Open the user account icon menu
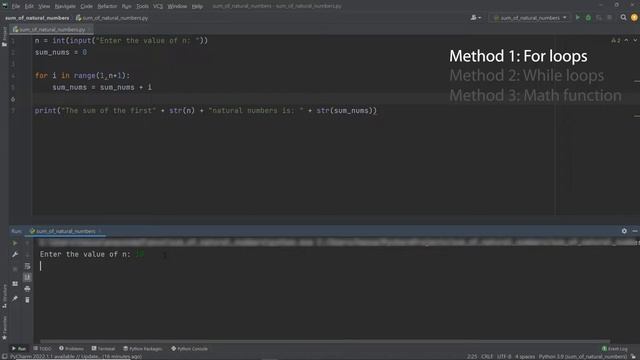Screen dimensions: 640x360 tap(476, 18)
